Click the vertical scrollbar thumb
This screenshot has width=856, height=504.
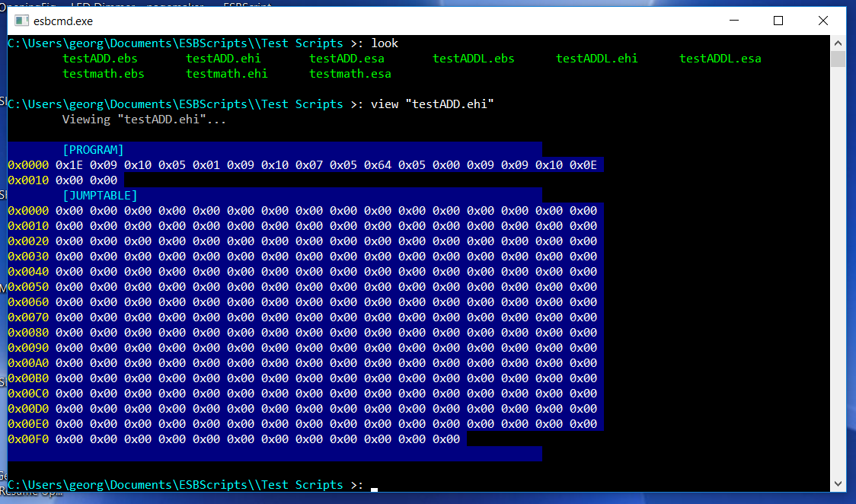838,59
